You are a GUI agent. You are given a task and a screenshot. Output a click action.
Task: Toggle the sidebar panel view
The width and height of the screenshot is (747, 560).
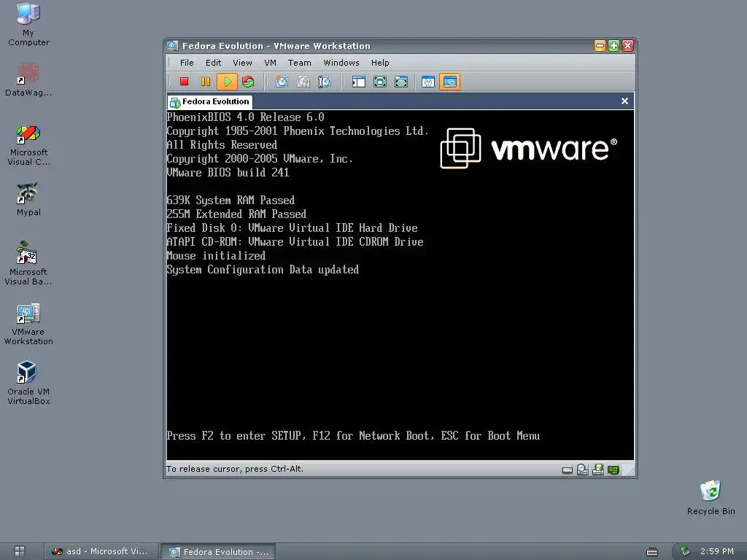coord(359,82)
